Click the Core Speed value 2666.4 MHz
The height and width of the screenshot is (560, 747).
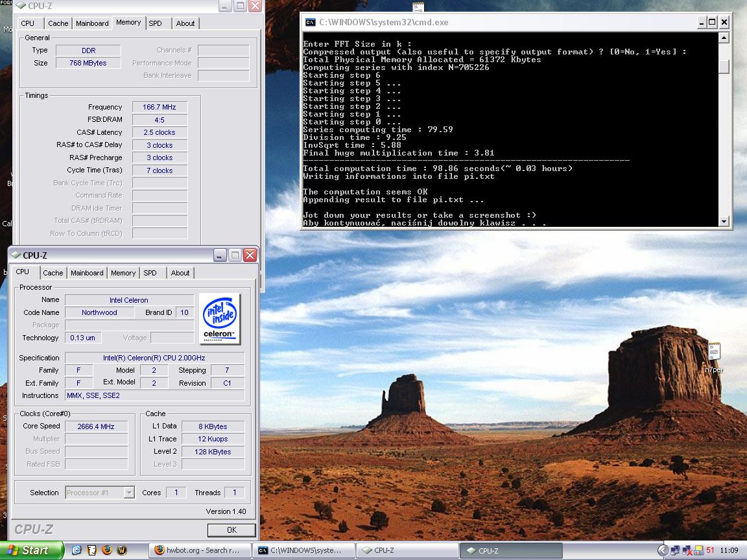pyautogui.click(x=96, y=426)
